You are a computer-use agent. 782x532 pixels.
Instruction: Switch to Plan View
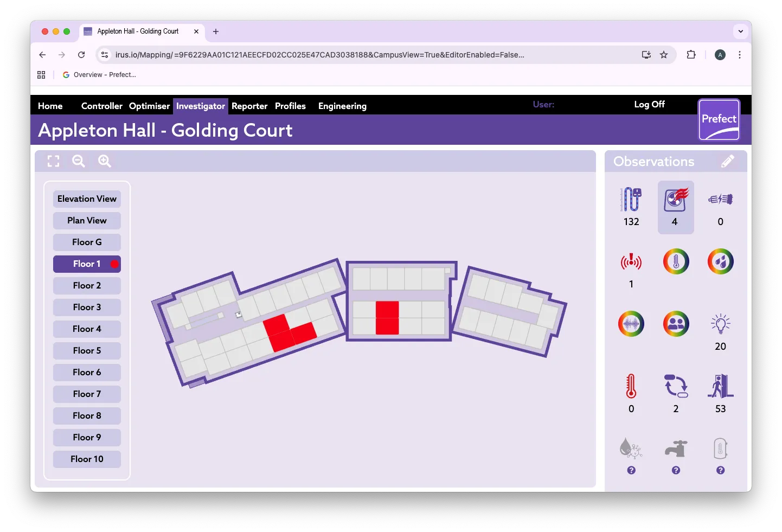pos(87,221)
